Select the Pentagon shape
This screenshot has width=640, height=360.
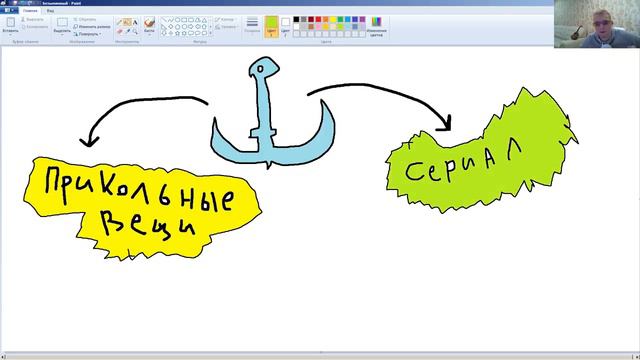tap(178, 27)
